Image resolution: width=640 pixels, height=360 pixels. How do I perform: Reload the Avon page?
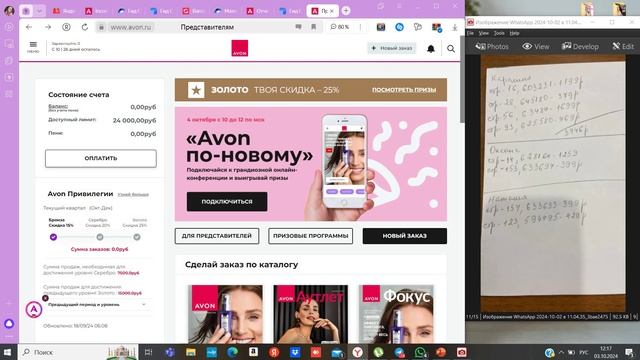coord(84,27)
